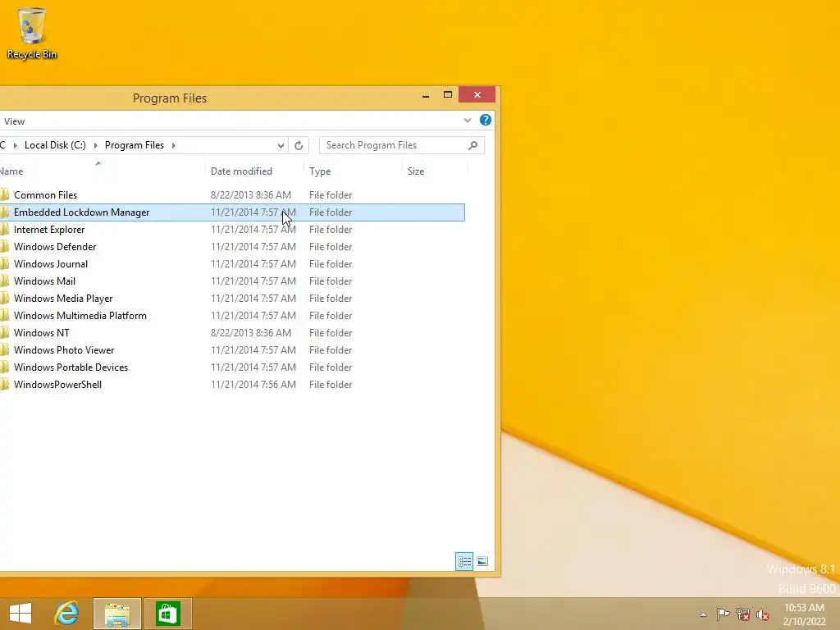
Task: Click Local Disk (C:) in address bar
Action: tap(55, 145)
